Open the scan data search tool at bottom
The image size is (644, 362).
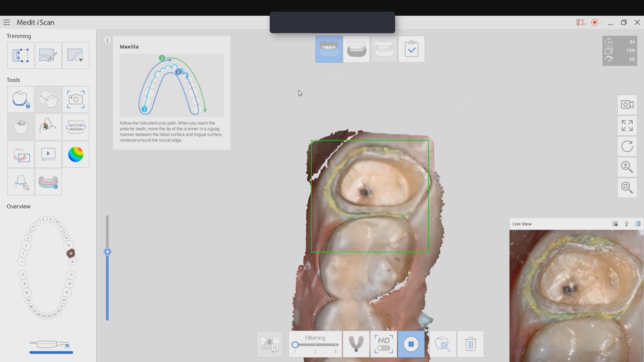270,344
